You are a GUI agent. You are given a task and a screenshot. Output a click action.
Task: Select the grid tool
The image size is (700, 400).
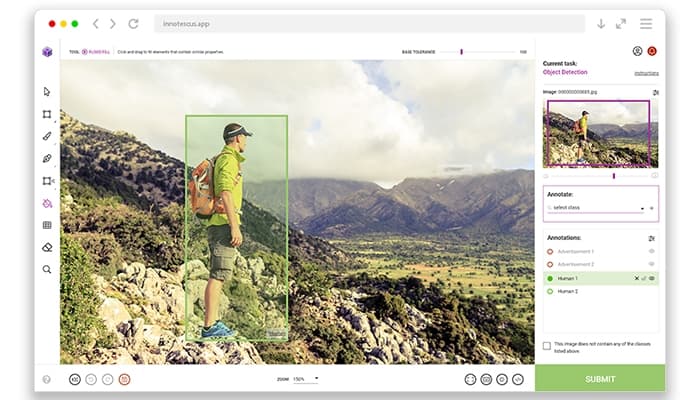47,225
